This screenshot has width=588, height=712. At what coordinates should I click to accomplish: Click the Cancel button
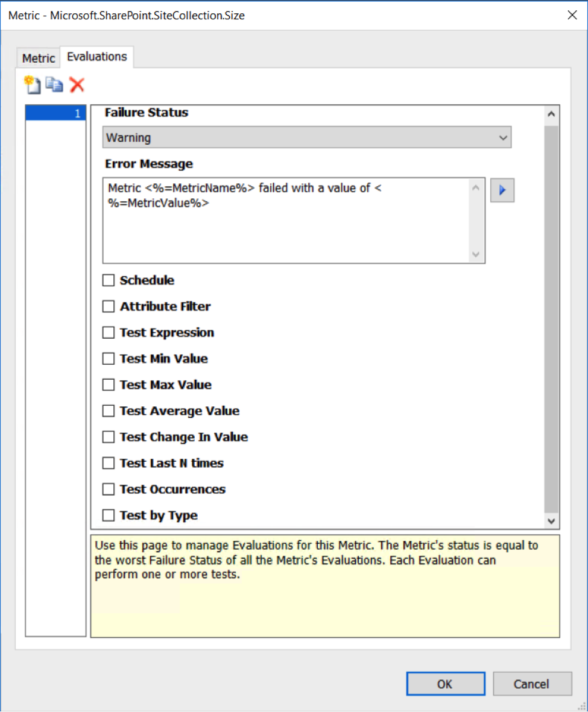click(x=532, y=684)
